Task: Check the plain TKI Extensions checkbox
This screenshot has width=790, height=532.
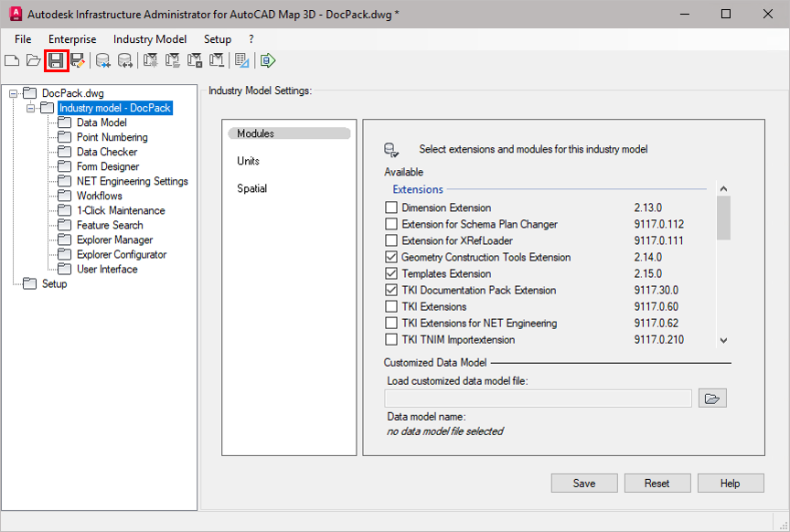Action: coord(391,306)
